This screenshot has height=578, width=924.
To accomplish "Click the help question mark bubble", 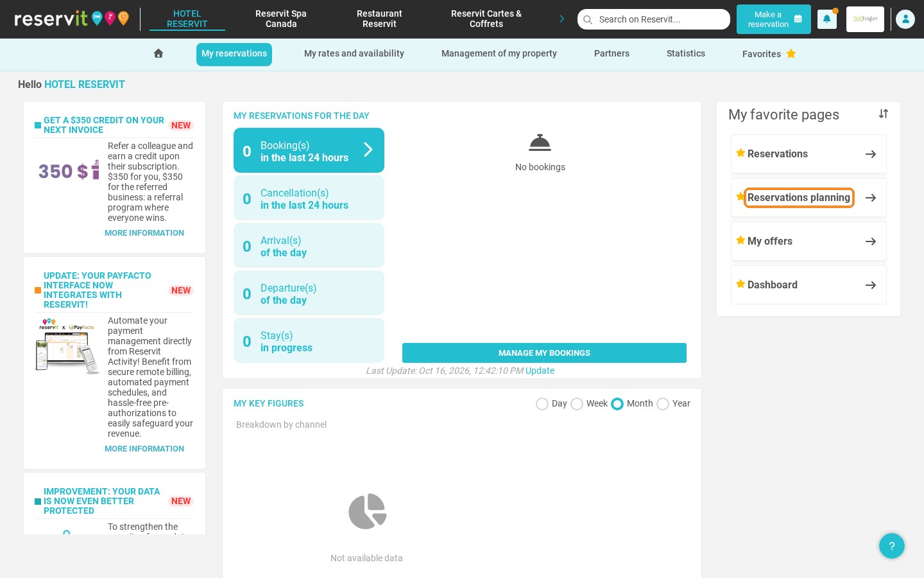I will tap(892, 546).
